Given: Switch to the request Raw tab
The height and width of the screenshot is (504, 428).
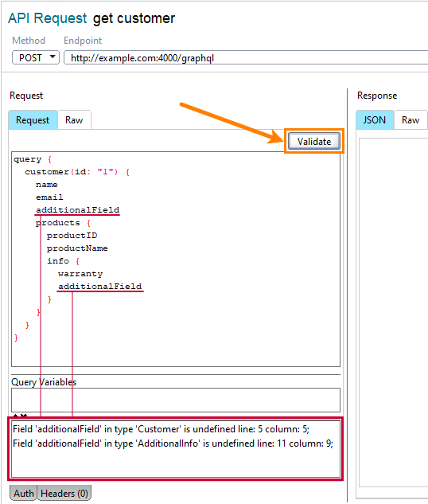Looking at the screenshot, I should (74, 120).
